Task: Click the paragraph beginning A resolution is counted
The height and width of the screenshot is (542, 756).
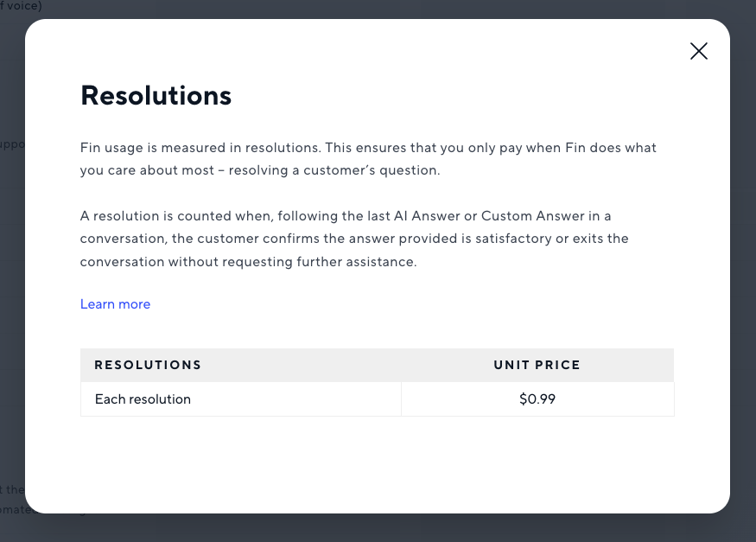Action: pyautogui.click(x=354, y=239)
